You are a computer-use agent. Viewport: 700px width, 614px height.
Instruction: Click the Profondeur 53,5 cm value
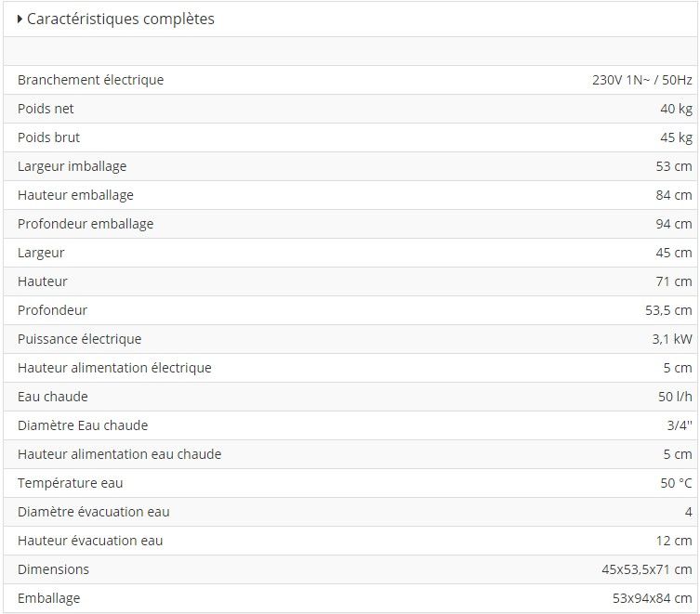pyautogui.click(x=668, y=310)
